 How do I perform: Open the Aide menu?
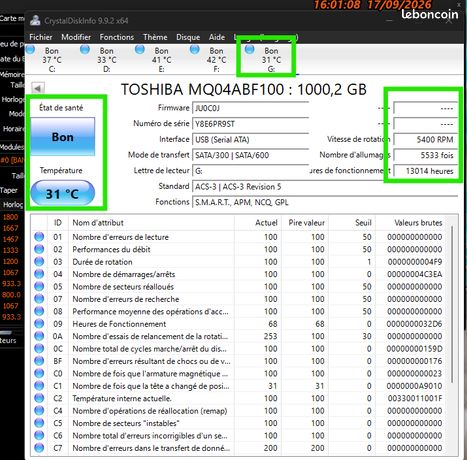click(x=217, y=37)
